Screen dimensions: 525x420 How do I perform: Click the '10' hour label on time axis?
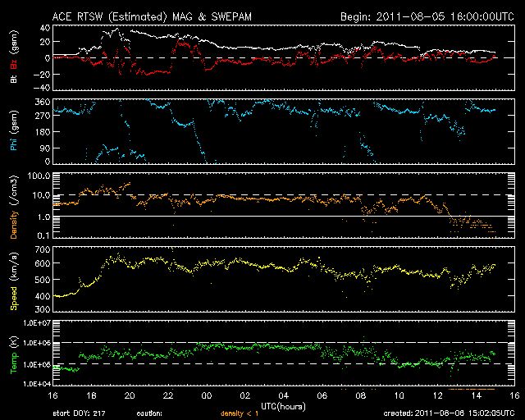click(x=399, y=395)
